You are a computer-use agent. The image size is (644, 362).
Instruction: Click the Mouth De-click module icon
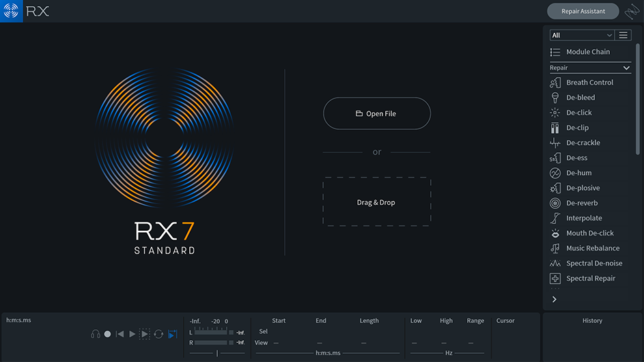point(555,233)
